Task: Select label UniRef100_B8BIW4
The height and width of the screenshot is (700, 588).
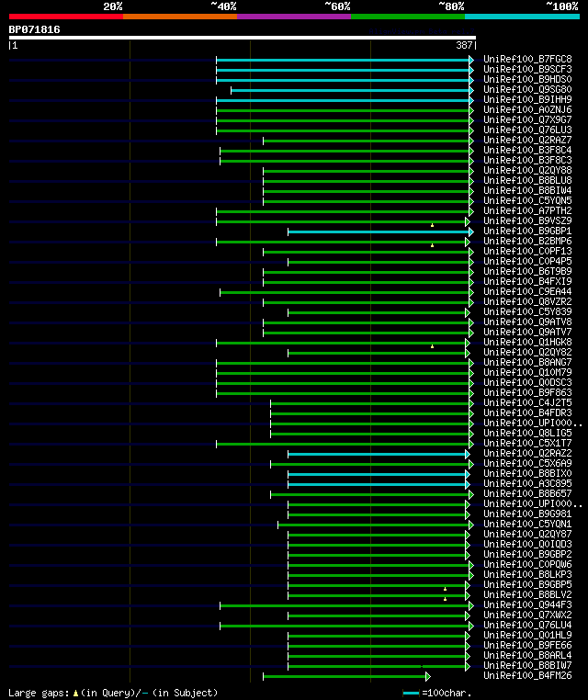Action: [x=527, y=191]
